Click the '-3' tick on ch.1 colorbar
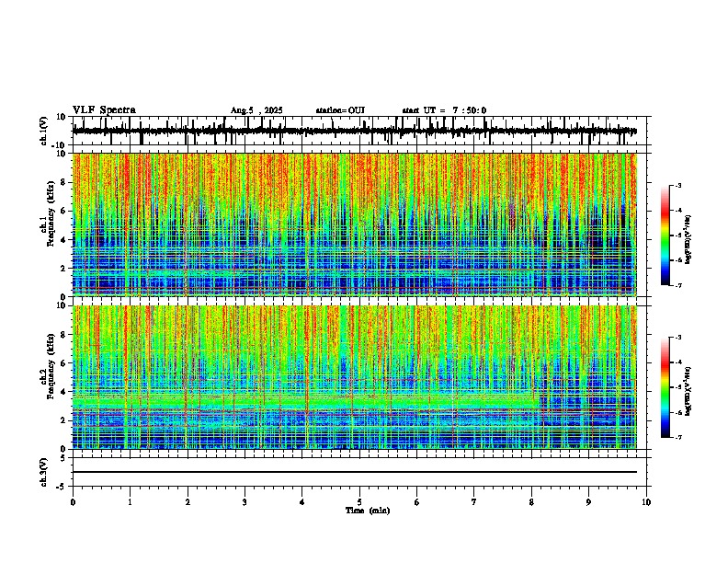The height and width of the screenshot is (563, 728). [678, 186]
